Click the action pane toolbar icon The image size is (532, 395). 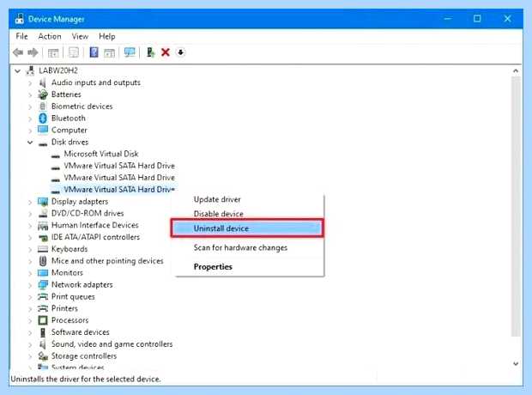pyautogui.click(x=109, y=52)
